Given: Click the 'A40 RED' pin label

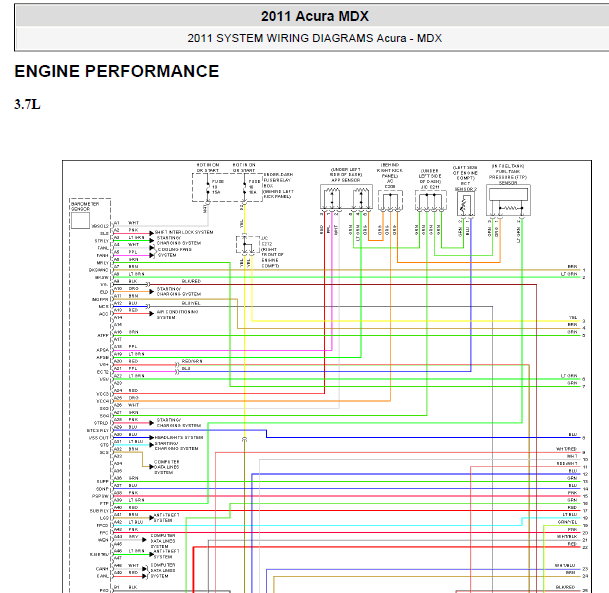Looking at the screenshot, I should pyautogui.click(x=126, y=508).
